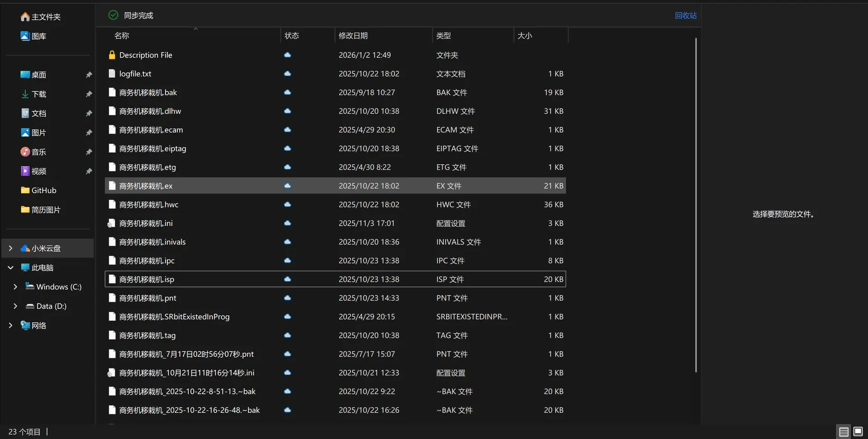The height and width of the screenshot is (439, 868).
Task: Click the cloud status icon for 商务机移栽机.bak
Action: pos(288,92)
